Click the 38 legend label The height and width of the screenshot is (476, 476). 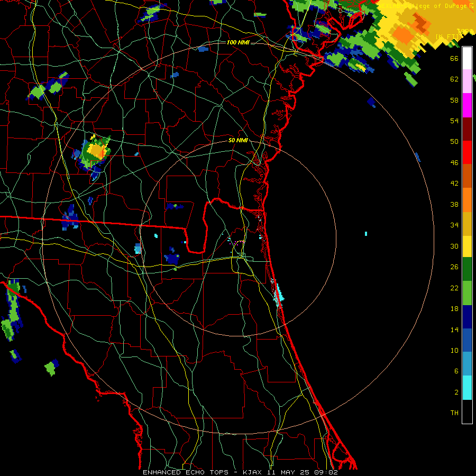click(x=454, y=204)
